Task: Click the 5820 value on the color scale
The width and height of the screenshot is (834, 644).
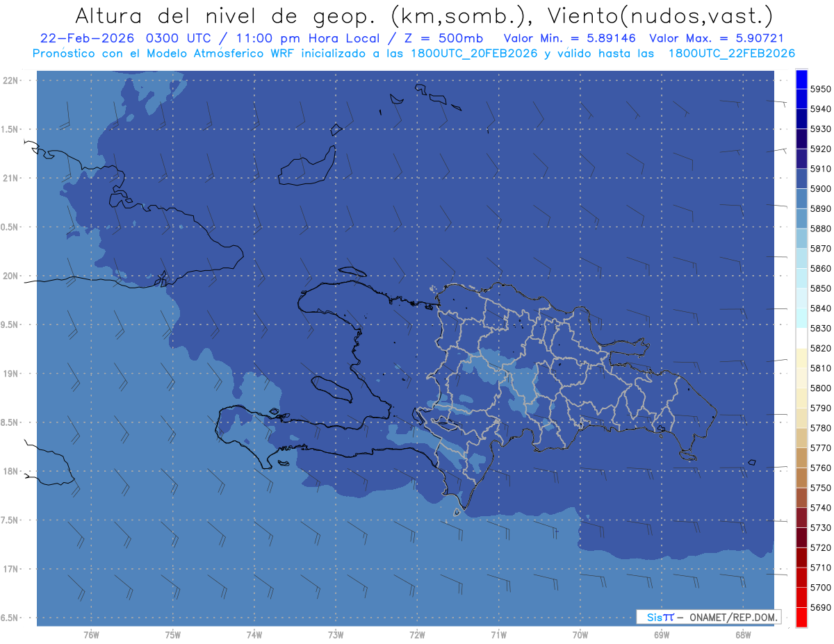Action: pos(821,348)
